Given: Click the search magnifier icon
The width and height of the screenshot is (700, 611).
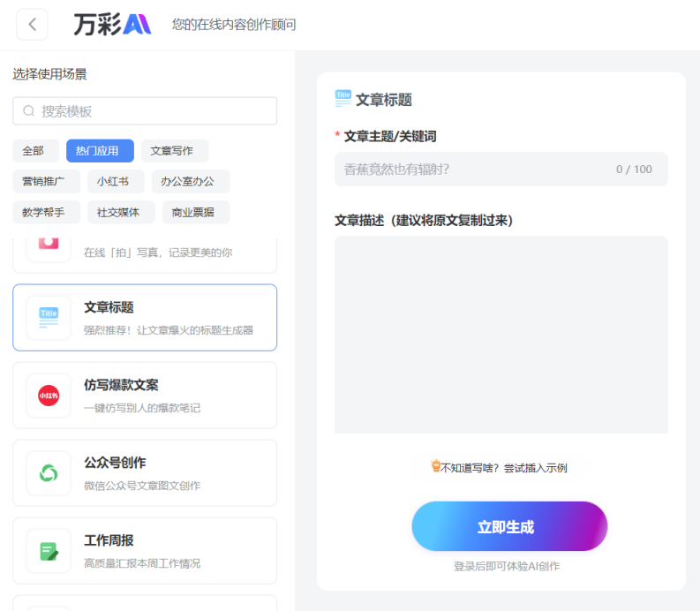Looking at the screenshot, I should coord(29,111).
